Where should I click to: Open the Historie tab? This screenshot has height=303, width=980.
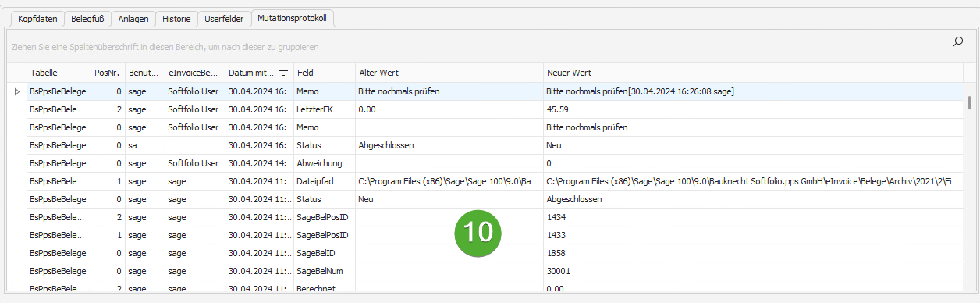(176, 18)
